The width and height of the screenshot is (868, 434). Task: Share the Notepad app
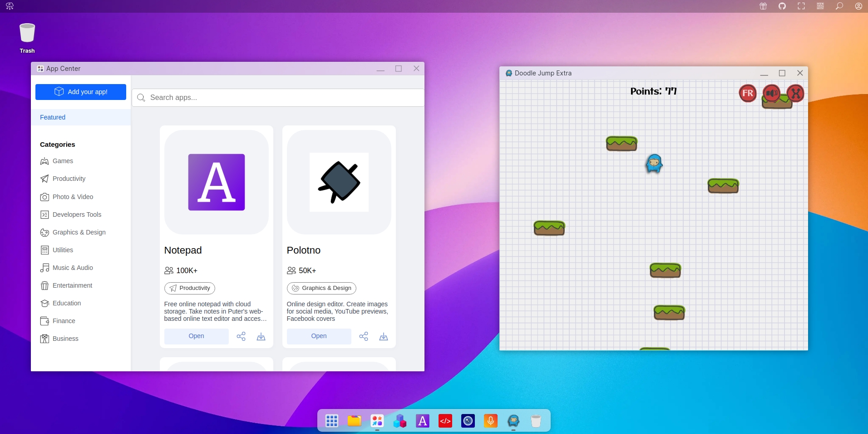coord(241,336)
